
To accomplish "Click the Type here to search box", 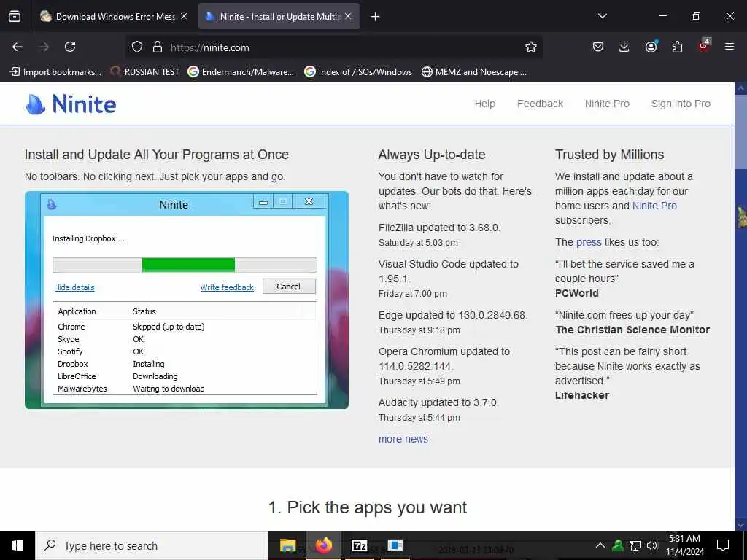I will 152,545.
